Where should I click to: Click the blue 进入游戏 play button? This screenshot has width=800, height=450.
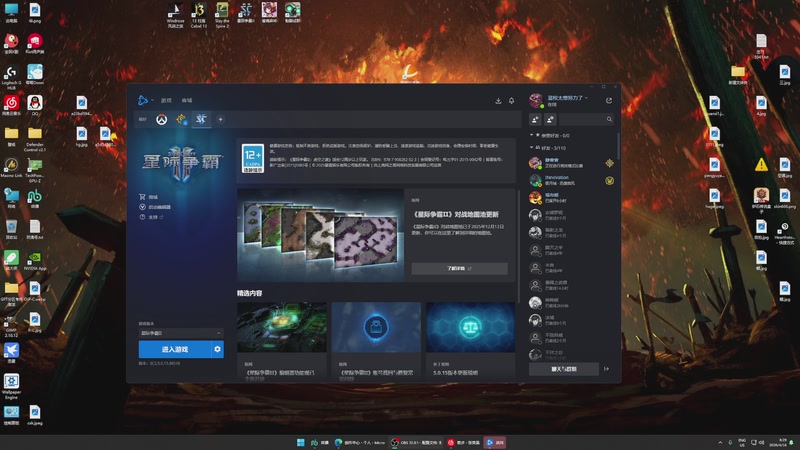pos(174,349)
